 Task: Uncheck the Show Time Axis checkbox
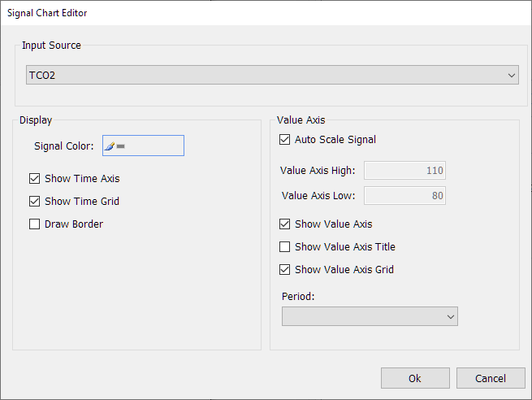tap(35, 179)
